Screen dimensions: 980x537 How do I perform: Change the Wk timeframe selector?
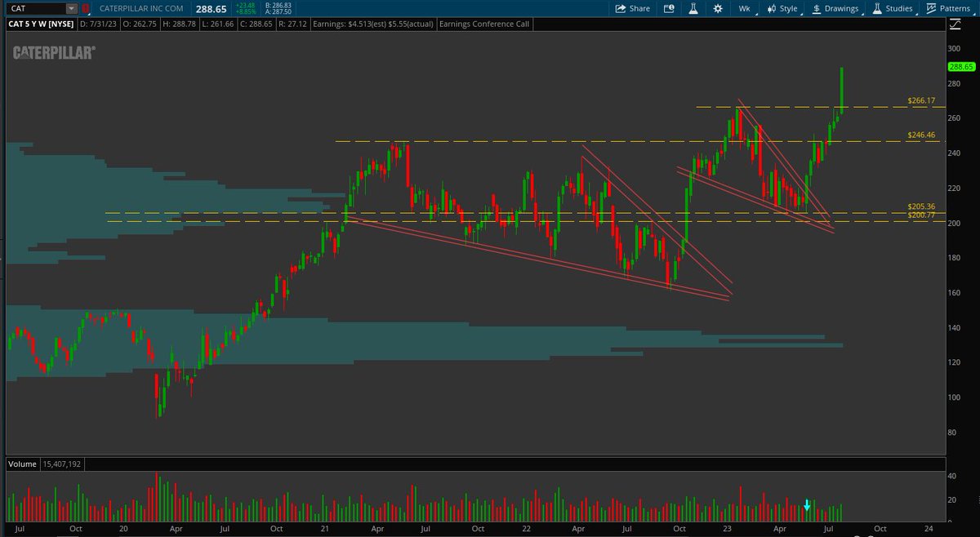point(744,8)
